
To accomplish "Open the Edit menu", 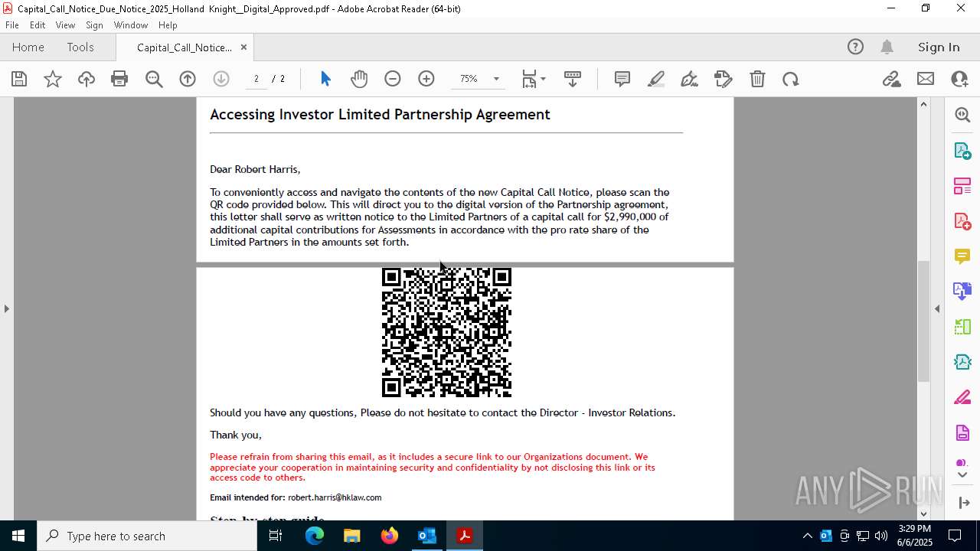I will tap(38, 25).
